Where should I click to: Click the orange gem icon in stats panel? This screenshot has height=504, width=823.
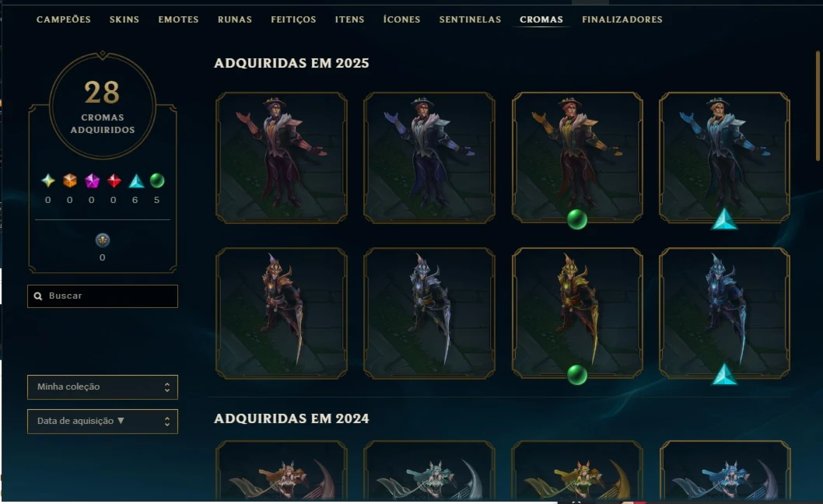coord(70,181)
